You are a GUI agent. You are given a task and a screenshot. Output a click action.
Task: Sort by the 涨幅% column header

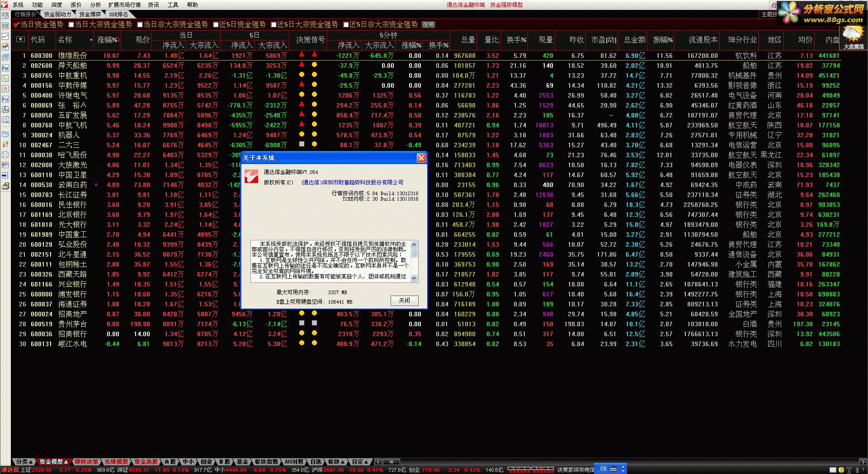[x=108, y=40]
